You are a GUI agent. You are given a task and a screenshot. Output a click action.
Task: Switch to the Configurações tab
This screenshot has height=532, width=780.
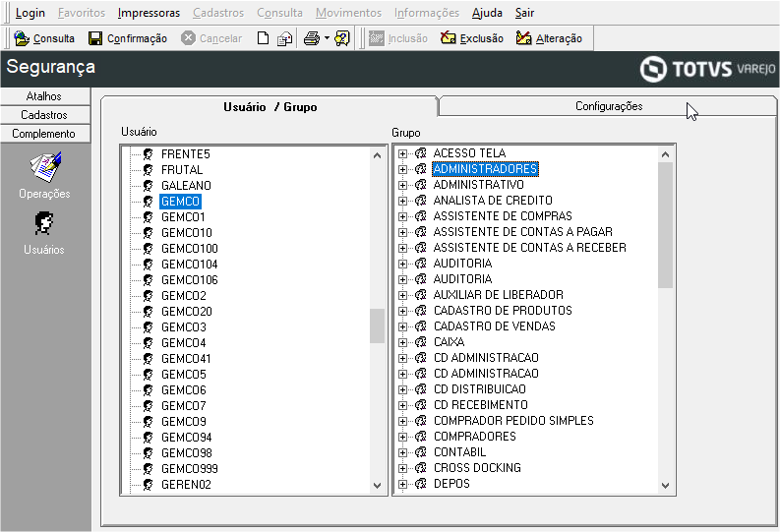click(609, 106)
